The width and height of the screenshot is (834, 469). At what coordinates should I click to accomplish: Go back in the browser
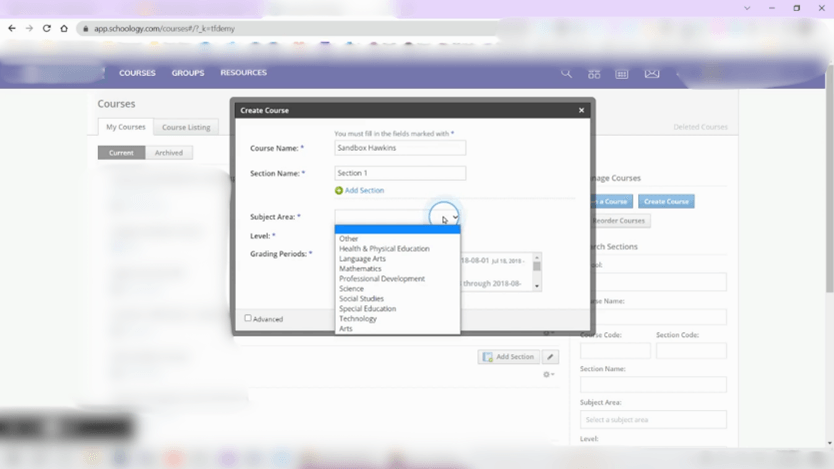(12, 28)
